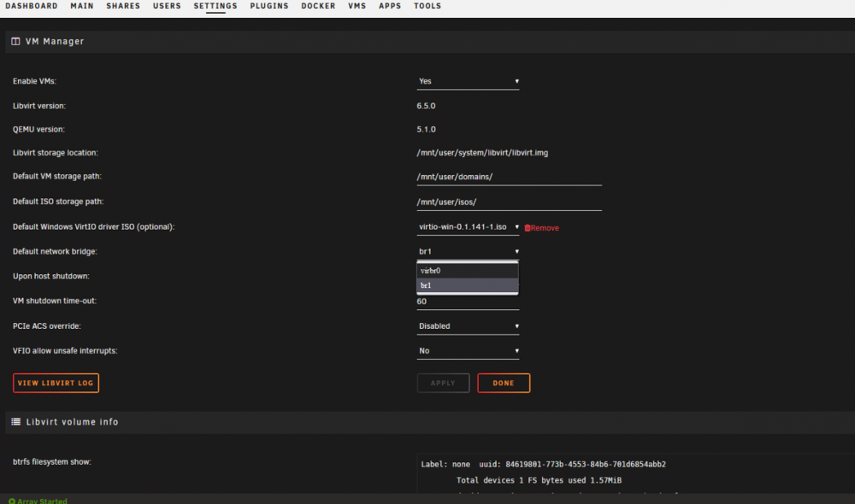
Task: Click the red trash icon beside Remove
Action: pos(528,228)
